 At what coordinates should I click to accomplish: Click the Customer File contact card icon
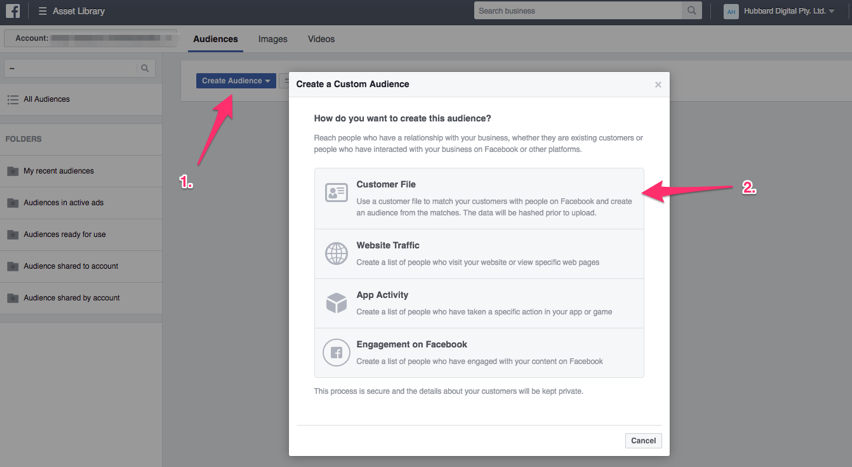pos(336,192)
